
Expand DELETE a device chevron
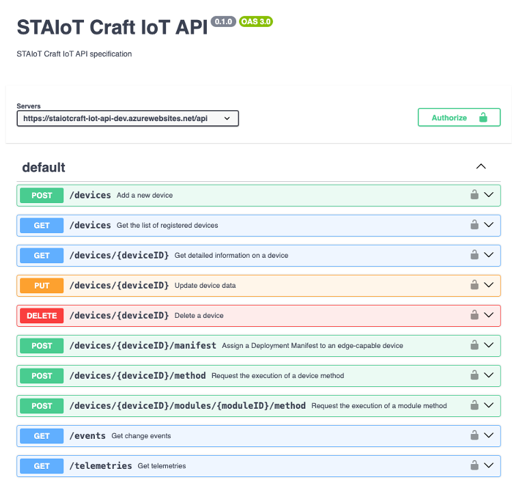pos(489,315)
